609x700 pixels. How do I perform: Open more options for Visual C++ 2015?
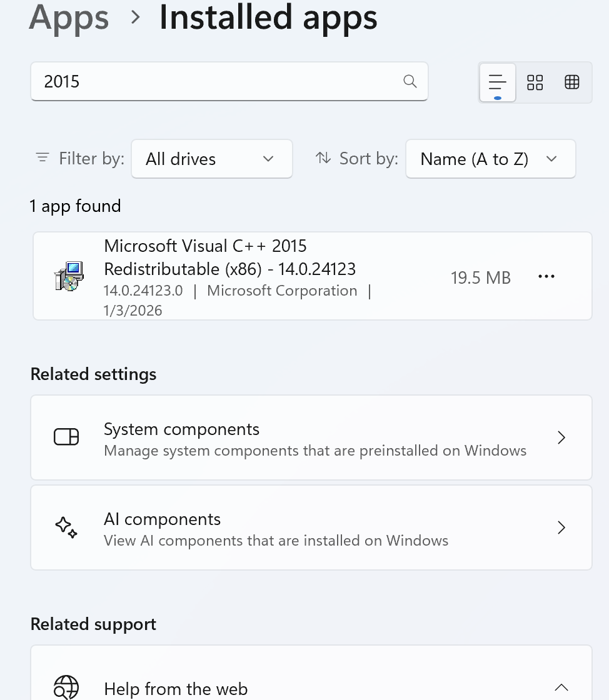tap(546, 277)
